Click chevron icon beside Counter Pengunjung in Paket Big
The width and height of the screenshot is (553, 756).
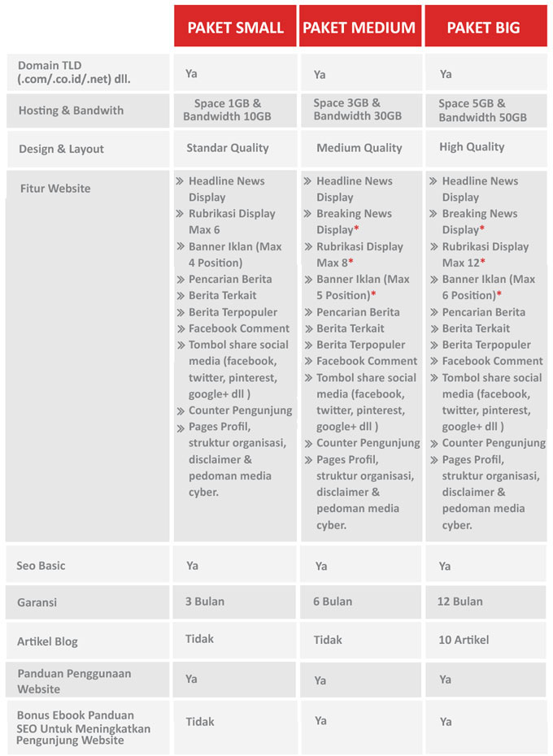pyautogui.click(x=433, y=443)
